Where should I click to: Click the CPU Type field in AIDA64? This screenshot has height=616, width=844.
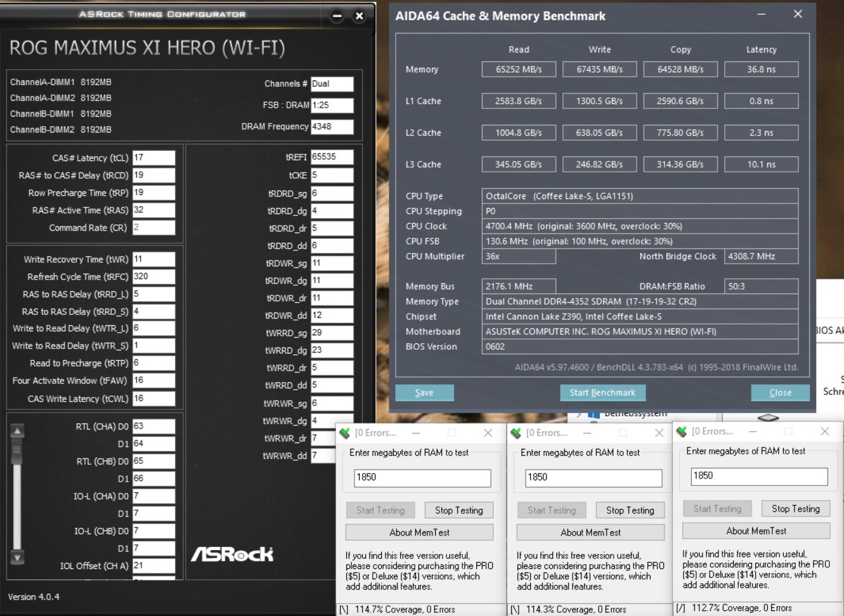tap(640, 196)
